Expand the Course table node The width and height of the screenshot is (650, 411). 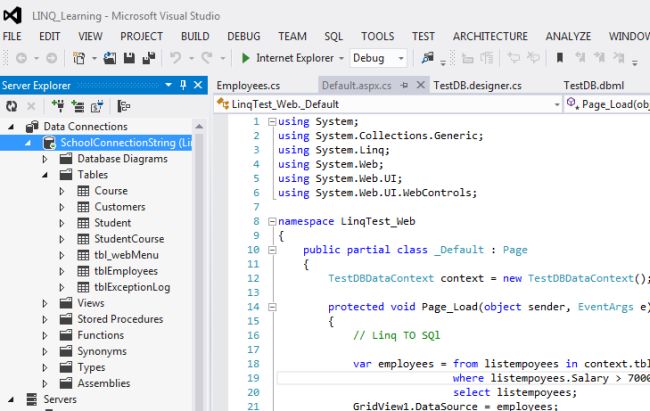[62, 191]
